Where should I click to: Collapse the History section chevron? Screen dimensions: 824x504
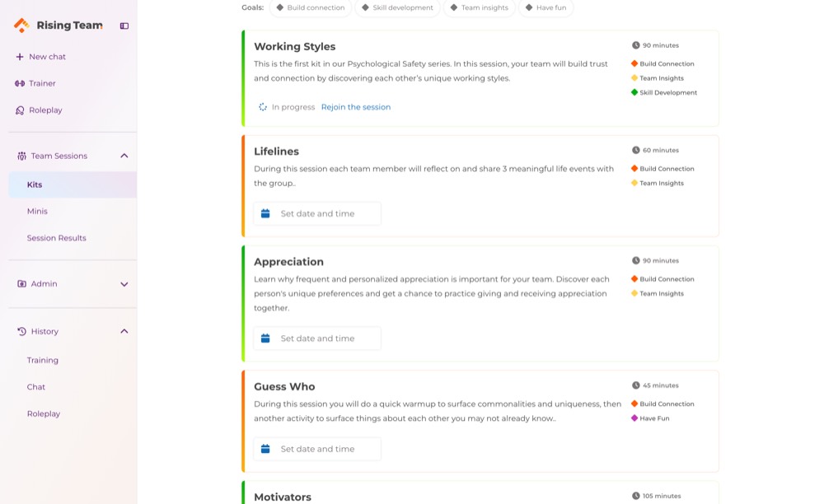(124, 331)
